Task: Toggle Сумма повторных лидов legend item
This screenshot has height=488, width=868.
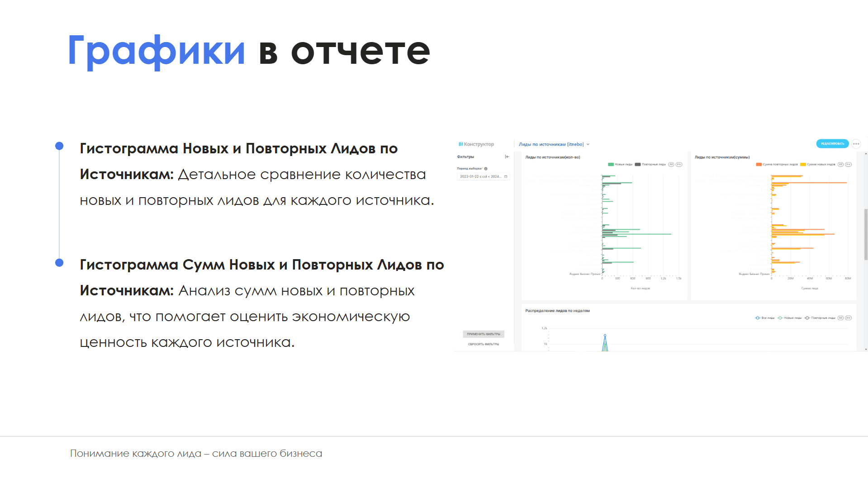Action: coord(777,165)
